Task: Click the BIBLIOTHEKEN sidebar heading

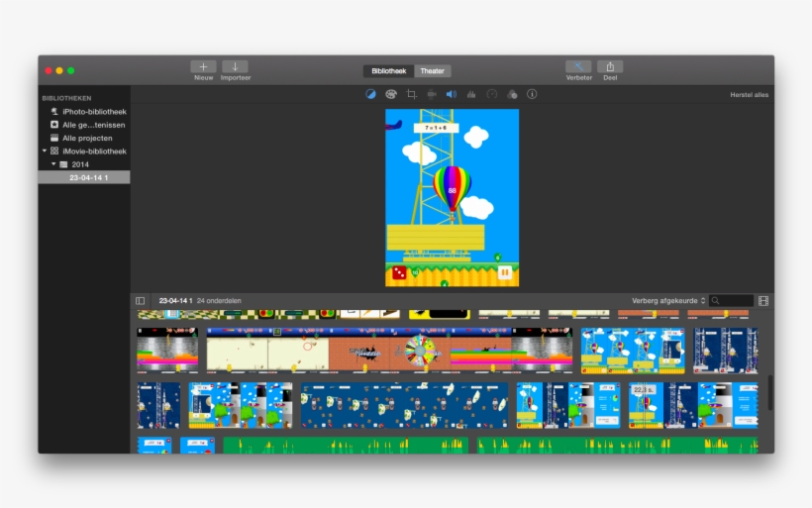Action: point(66,98)
